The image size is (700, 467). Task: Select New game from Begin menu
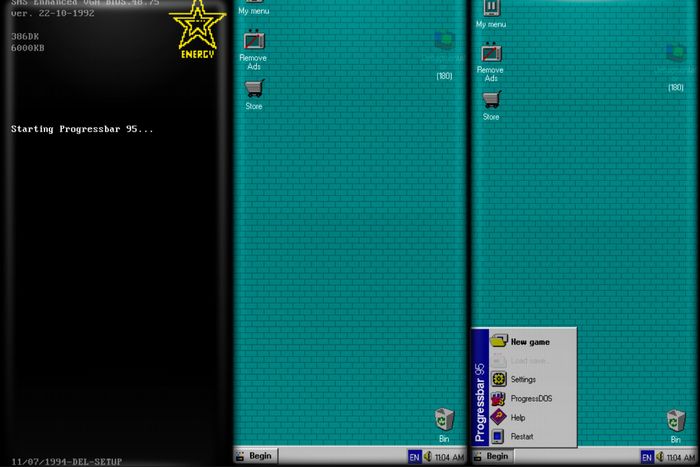(x=529, y=342)
